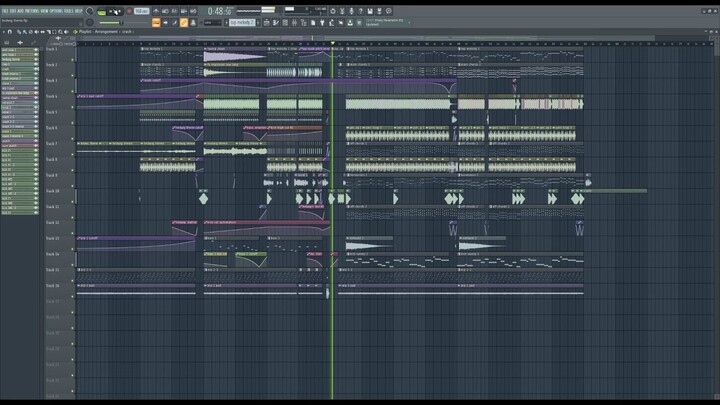
Task: Click the audio editor scissors icon
Action: pyautogui.click(x=343, y=11)
